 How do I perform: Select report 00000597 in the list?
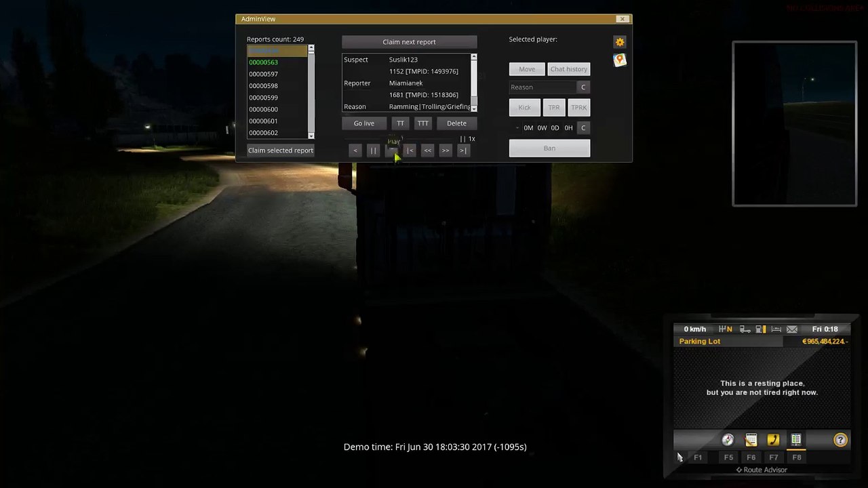(x=277, y=74)
